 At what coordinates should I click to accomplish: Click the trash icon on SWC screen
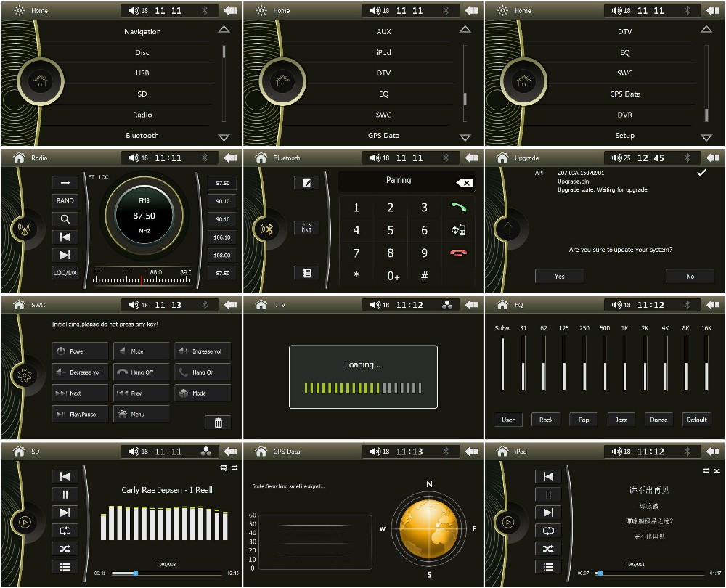point(218,422)
